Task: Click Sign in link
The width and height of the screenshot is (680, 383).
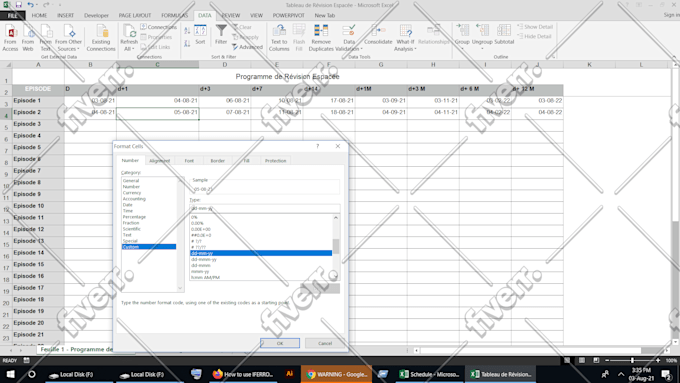Action: tap(672, 15)
